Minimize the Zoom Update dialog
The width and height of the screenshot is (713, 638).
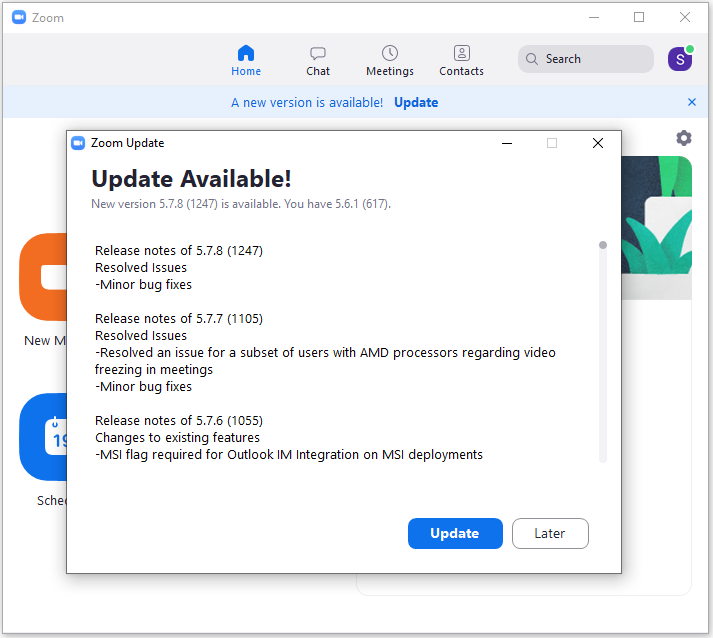507,143
